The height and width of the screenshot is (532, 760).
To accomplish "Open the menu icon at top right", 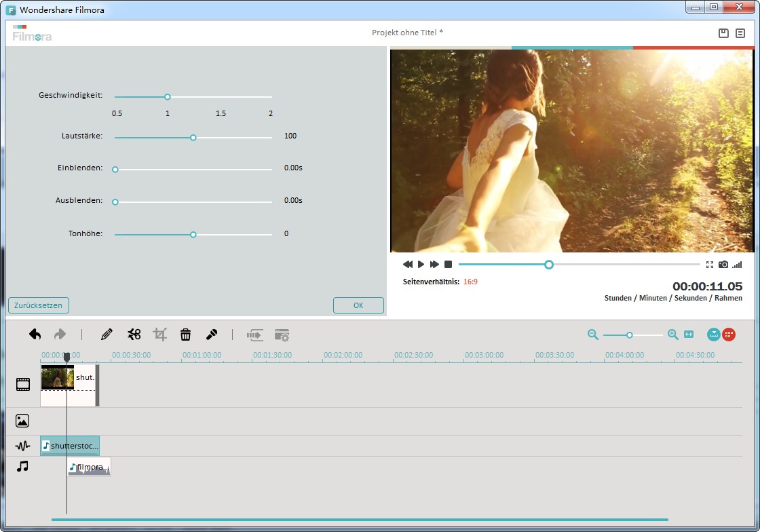I will click(x=740, y=33).
